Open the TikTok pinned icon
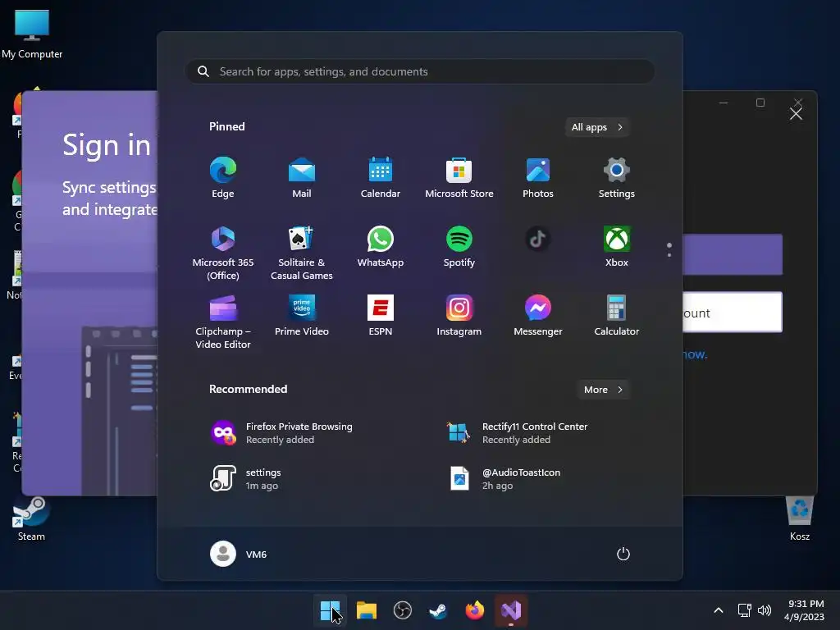This screenshot has width=840, height=630. coord(538,240)
